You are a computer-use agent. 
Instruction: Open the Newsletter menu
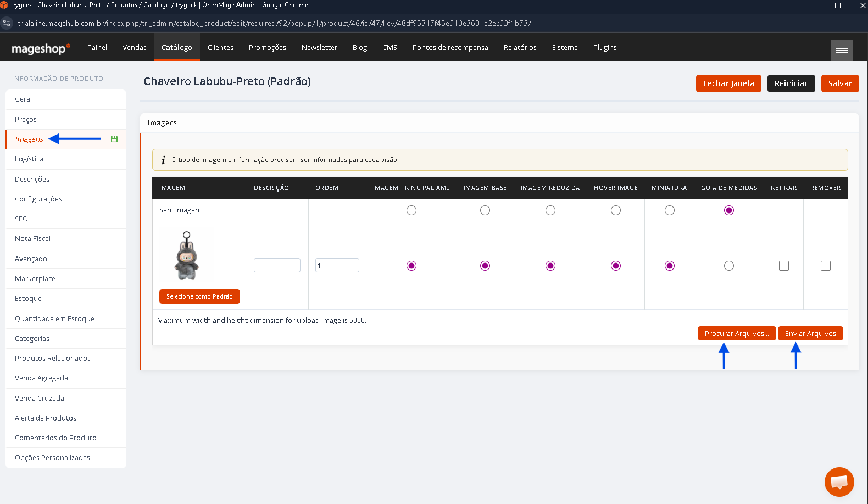point(319,48)
